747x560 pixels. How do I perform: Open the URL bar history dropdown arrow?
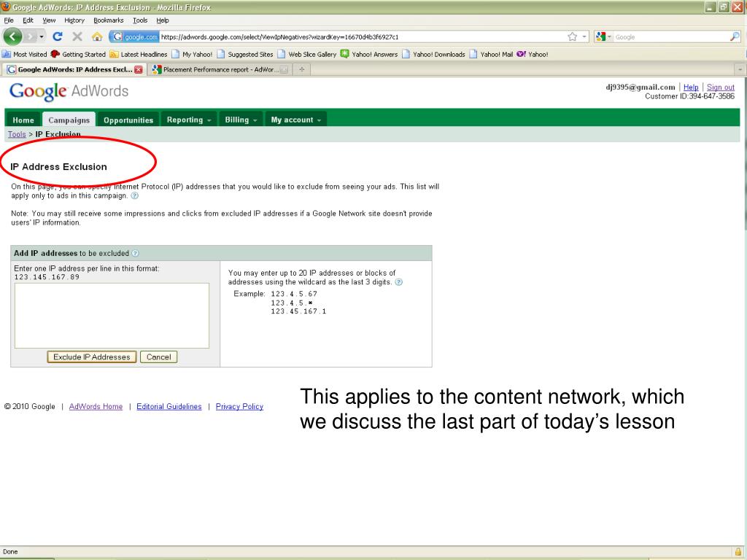[x=584, y=36]
